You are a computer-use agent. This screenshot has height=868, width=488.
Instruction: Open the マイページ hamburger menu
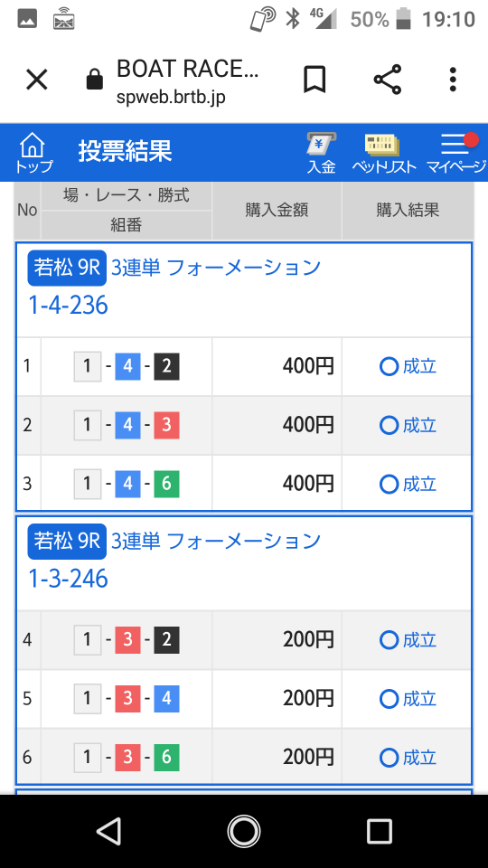[455, 154]
